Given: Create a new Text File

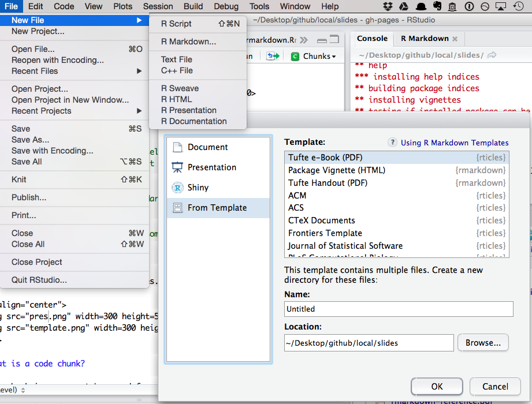Looking at the screenshot, I should tap(198, 59).
